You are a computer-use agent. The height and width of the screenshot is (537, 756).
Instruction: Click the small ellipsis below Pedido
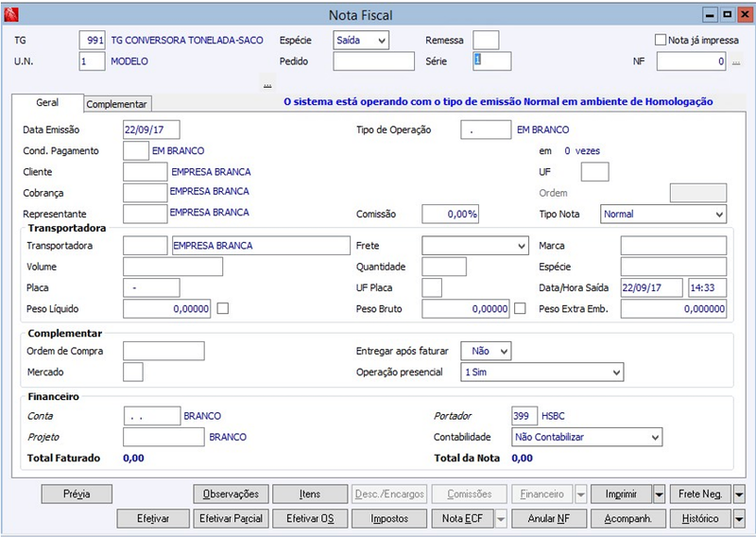point(267,85)
